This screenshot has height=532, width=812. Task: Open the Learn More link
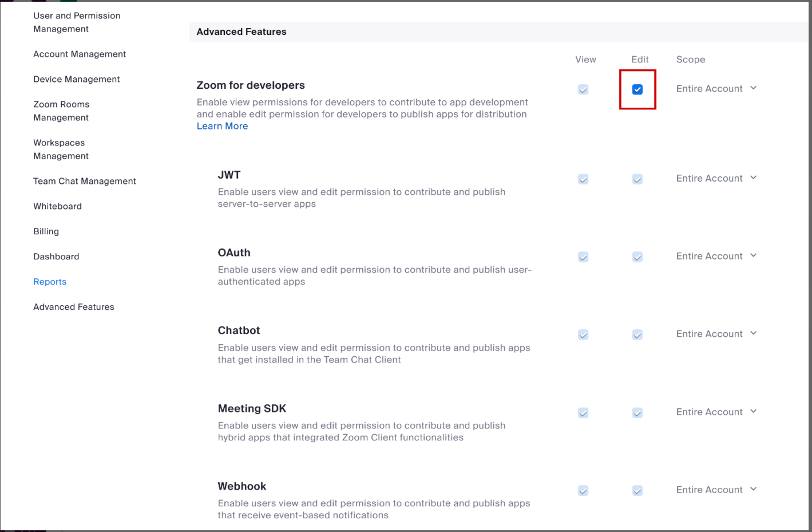[x=222, y=127]
